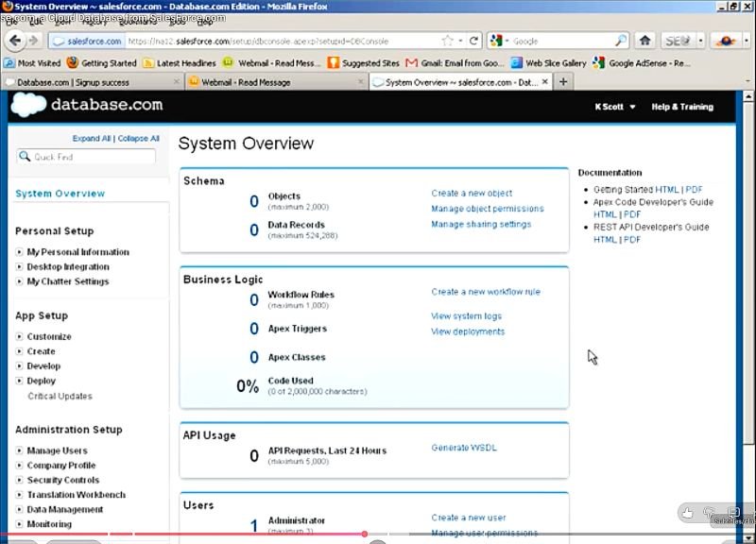Screen dimensions: 756x544
Task: Click the browser Back arrow button
Action: (x=15, y=41)
